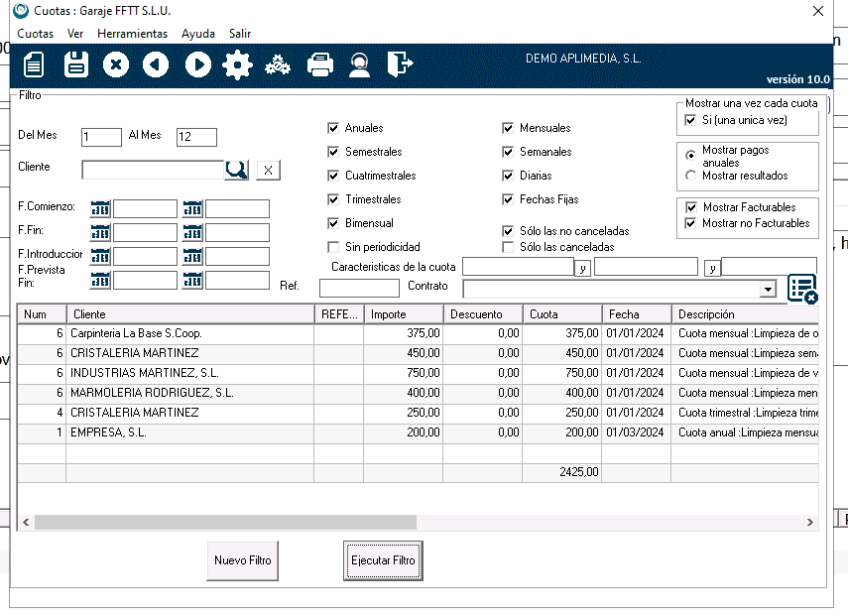Toggle Sólo las canceladas checkbox
This screenshot has width=848, height=616.
(x=509, y=246)
